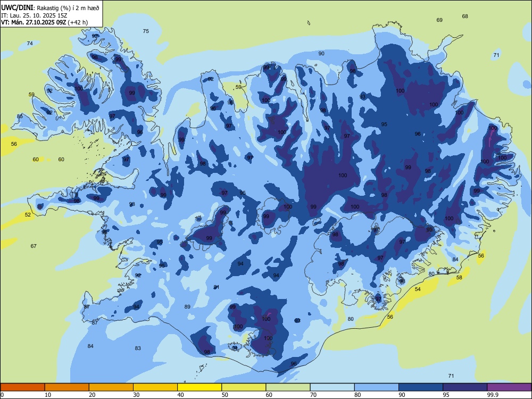Image resolution: width=532 pixels, height=399 pixels.
Task: Click the 95–99.9 navy legend swatch
Action: pyautogui.click(x=465, y=387)
